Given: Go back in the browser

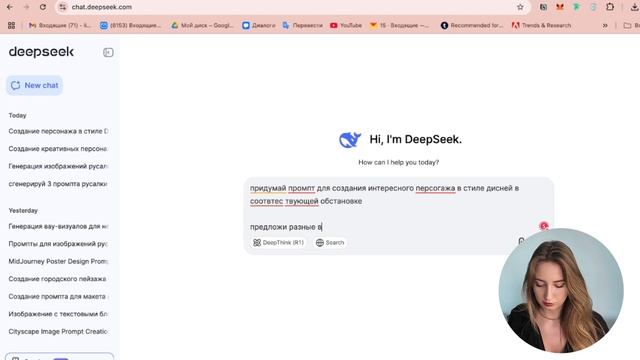Looking at the screenshot, I should pos(10,7).
